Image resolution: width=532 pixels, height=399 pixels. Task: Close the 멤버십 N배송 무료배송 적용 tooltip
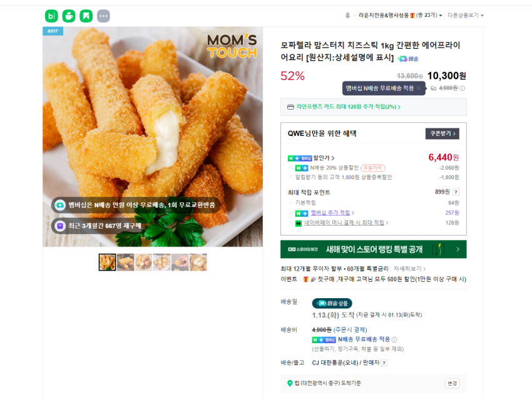(419, 88)
